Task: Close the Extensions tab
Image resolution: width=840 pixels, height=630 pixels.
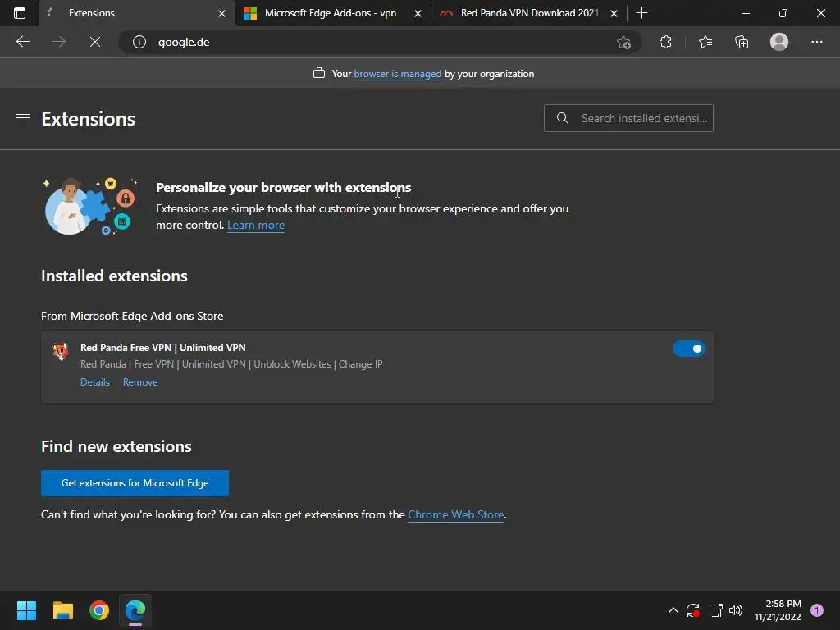Action: click(221, 13)
